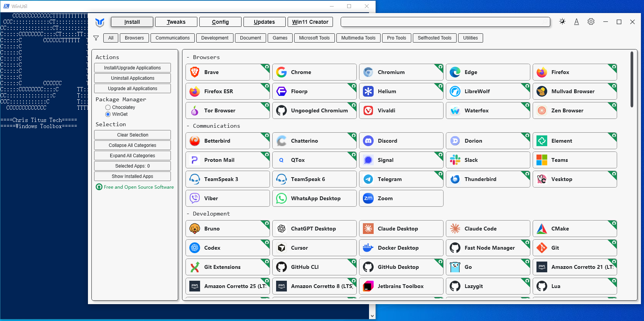
Task: Click the Docker Desktop whale icon
Action: (x=368, y=248)
